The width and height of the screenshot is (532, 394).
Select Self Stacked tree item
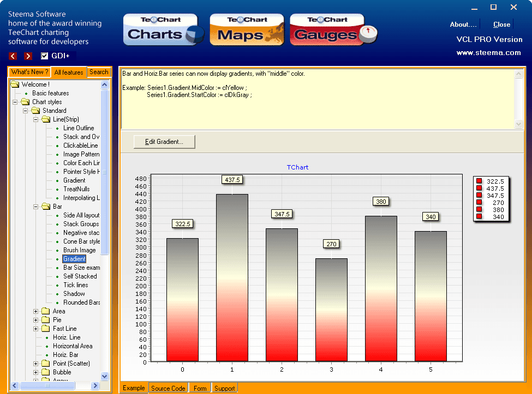[80, 276]
